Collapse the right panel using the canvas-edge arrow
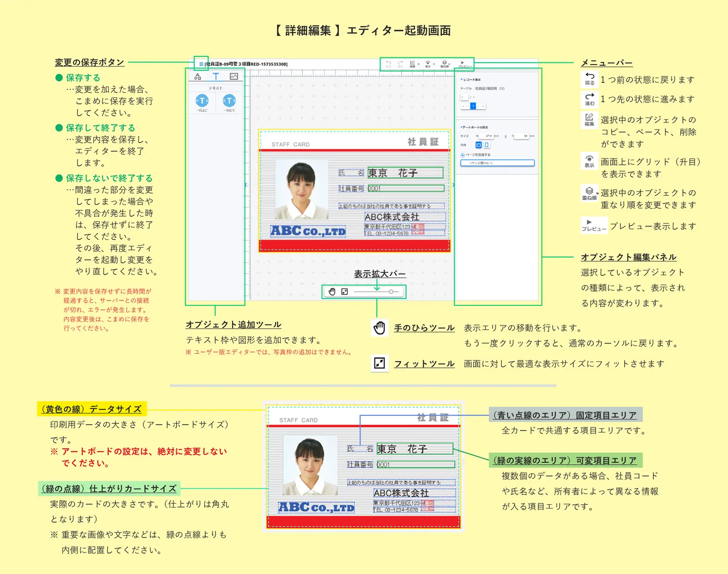 click(x=453, y=185)
